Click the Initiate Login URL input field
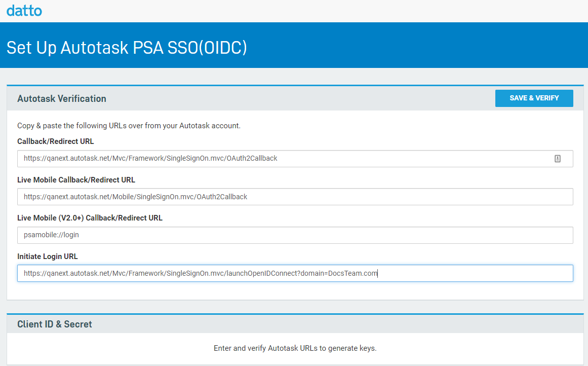 [x=295, y=273]
